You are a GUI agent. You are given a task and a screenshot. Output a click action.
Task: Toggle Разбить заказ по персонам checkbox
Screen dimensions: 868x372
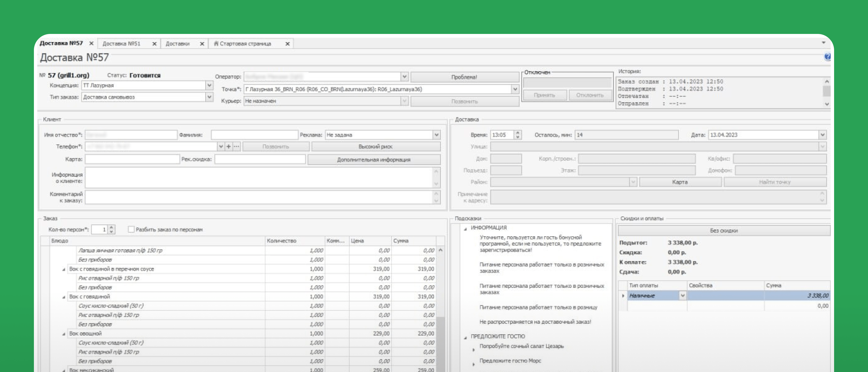coord(131,229)
